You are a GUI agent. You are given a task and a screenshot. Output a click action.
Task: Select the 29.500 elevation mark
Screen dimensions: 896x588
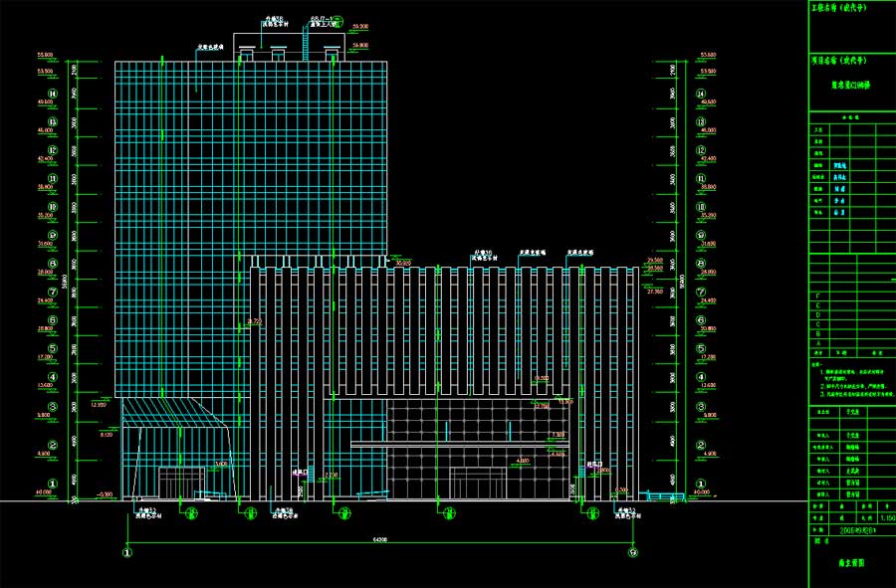click(655, 261)
